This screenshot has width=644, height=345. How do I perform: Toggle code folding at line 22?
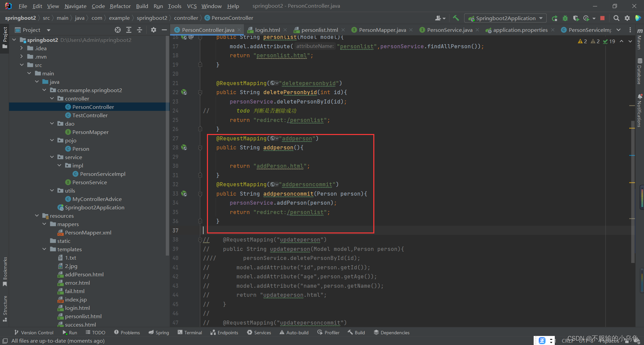click(200, 92)
